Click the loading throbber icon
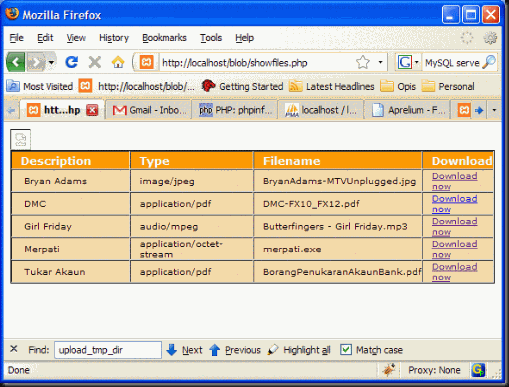This screenshot has height=387, width=509. (x=467, y=38)
